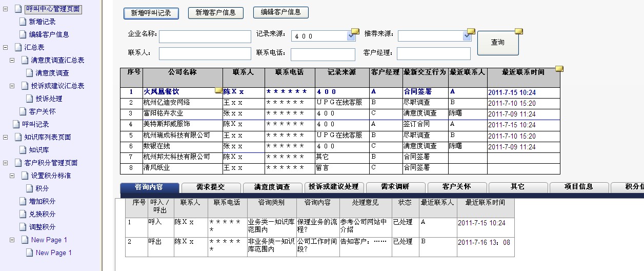
Task: Open the yellow note icon on 查询 button
Action: [x=519, y=31]
